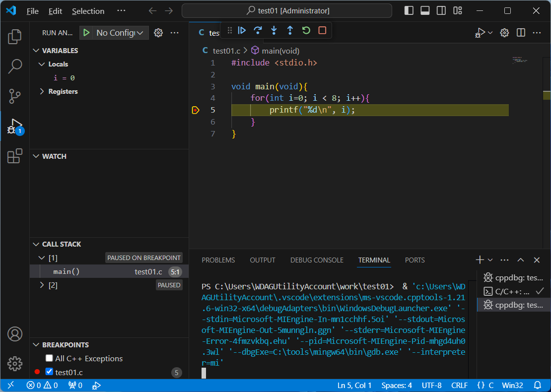Click the Step Out debug icon
551x392 pixels.
coord(290,31)
